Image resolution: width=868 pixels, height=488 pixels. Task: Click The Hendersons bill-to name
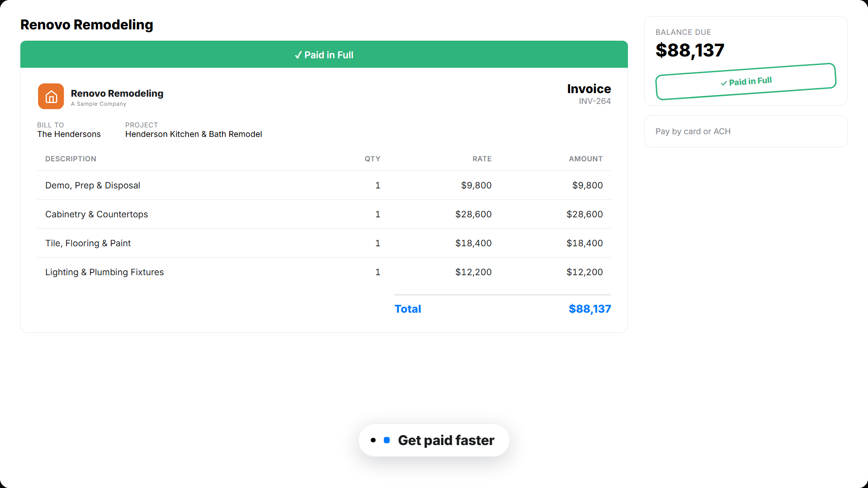(69, 134)
